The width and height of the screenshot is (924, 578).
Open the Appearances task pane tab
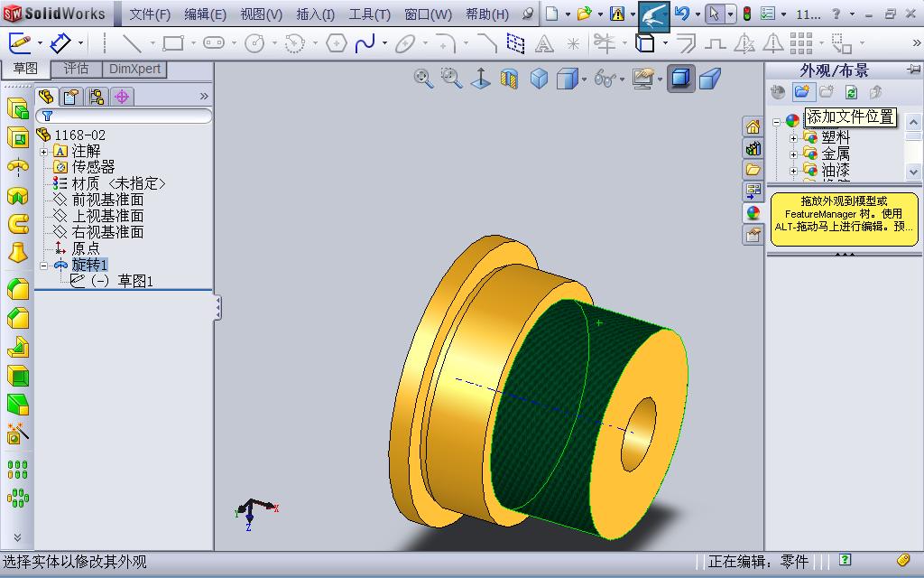coord(753,213)
